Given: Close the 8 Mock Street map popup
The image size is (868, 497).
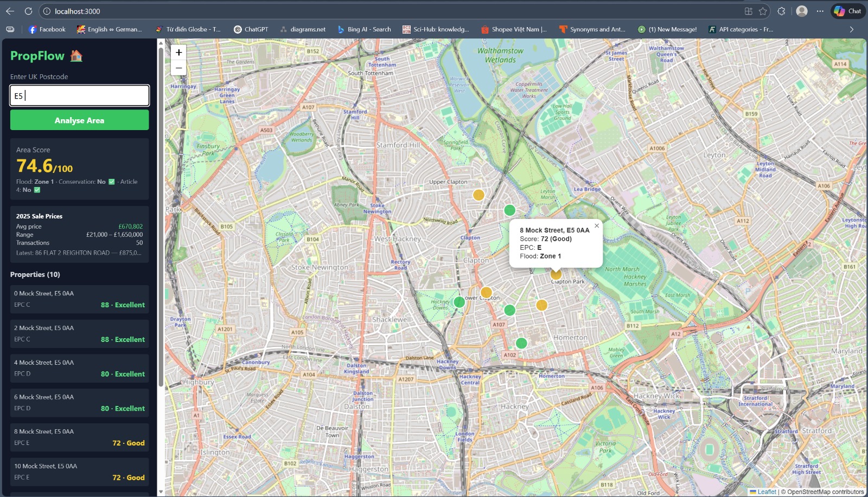Looking at the screenshot, I should pyautogui.click(x=597, y=226).
